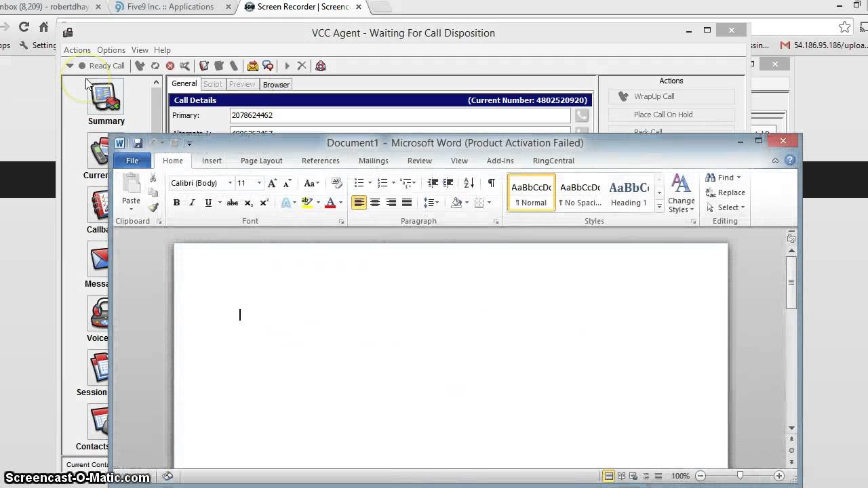Switch to the Five9 Inc. Applications browser tab
The height and width of the screenshot is (488, 868).
point(171,7)
